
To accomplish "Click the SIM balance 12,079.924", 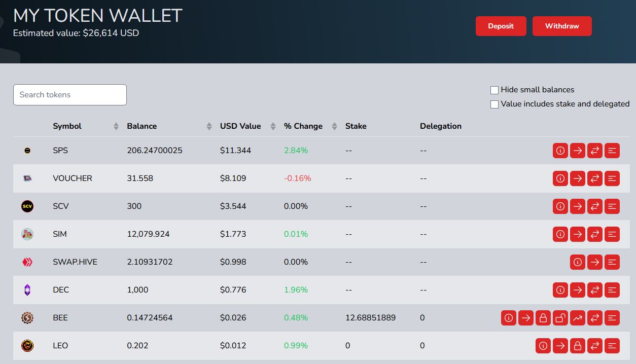I will point(149,234).
